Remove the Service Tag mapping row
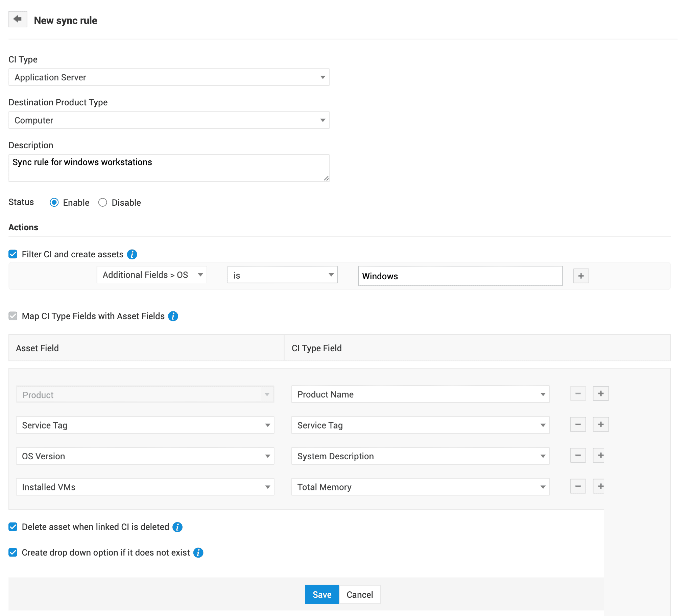Viewport: 691px width, 616px height. pyautogui.click(x=578, y=425)
